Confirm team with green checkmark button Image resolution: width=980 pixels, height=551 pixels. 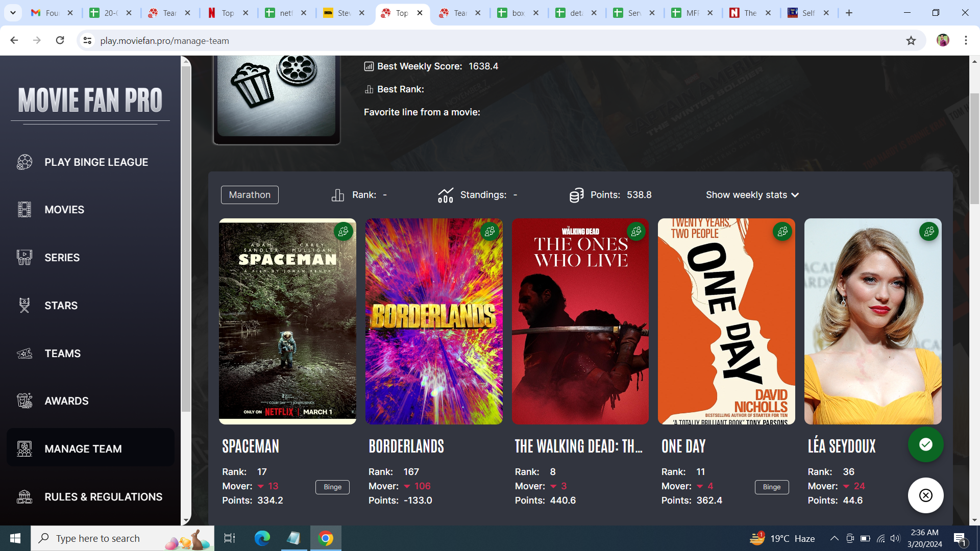click(x=926, y=444)
